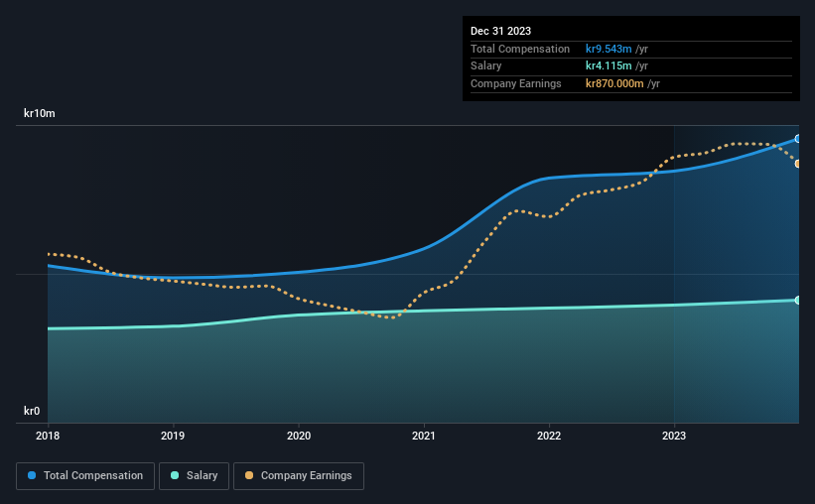
Task: Click the Dec 31 2023 tooltip date
Action: (500, 31)
